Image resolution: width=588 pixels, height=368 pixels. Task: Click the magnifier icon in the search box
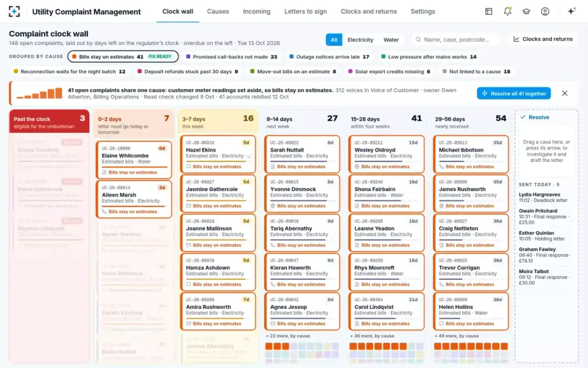click(418, 40)
